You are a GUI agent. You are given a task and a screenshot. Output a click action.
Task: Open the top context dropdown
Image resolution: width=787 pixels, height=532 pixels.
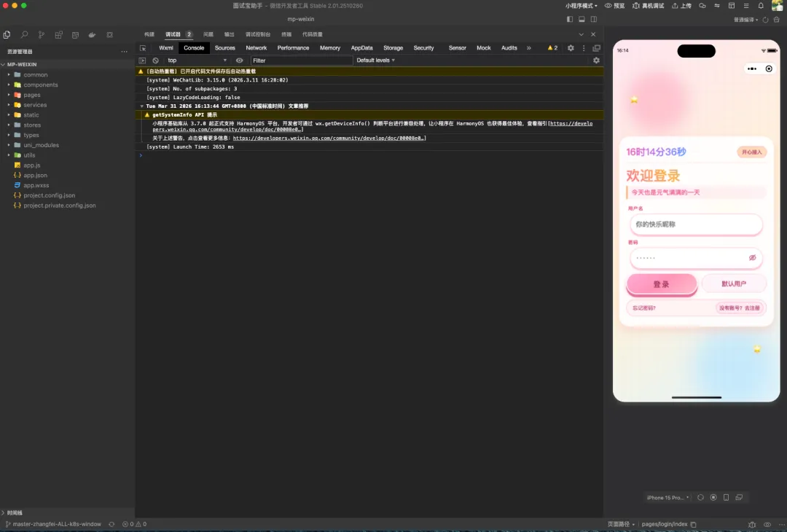point(197,60)
